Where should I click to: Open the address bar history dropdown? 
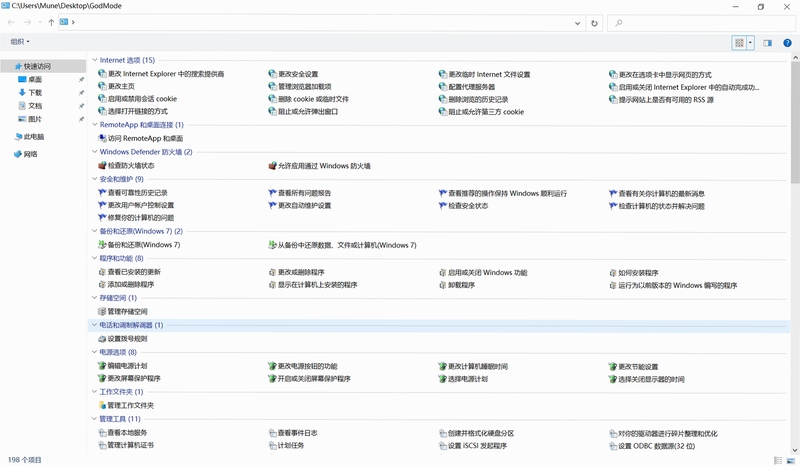point(577,23)
